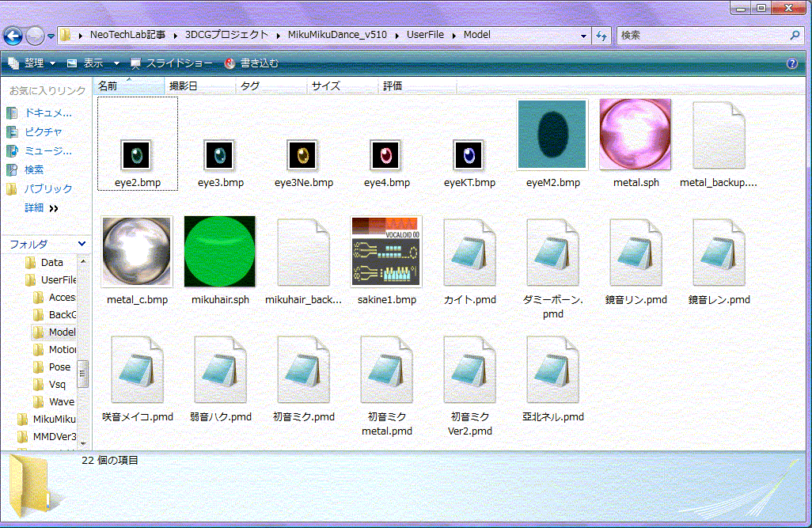Open the Explorer help icon
Screen dimensions: 812x528
click(x=791, y=63)
